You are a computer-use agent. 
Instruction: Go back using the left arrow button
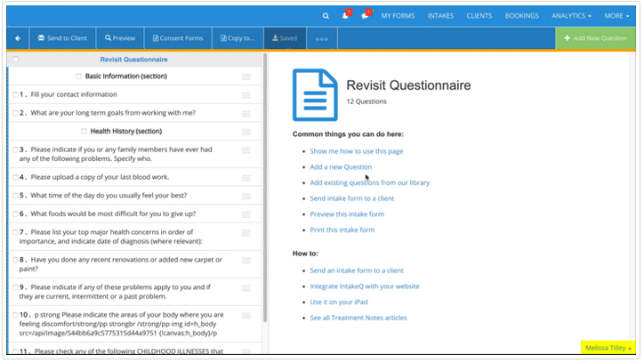point(18,38)
